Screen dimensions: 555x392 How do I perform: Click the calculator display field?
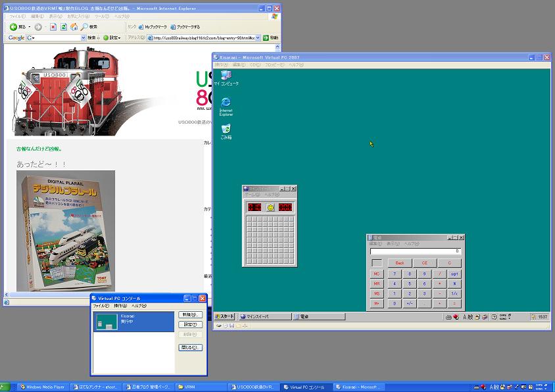pyautogui.click(x=416, y=251)
